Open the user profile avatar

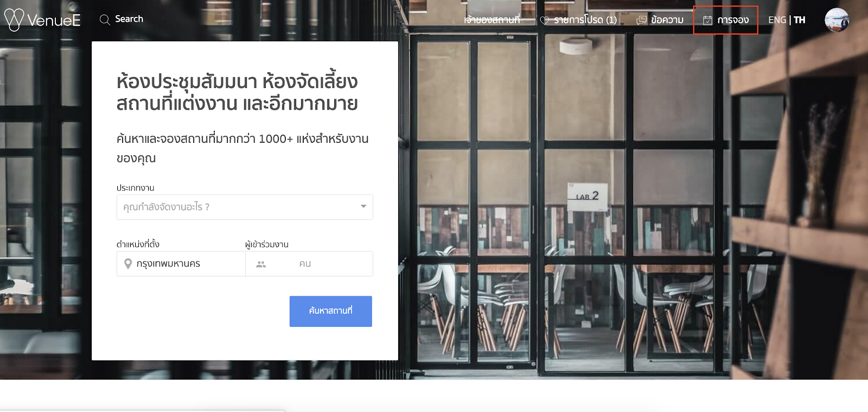click(837, 20)
